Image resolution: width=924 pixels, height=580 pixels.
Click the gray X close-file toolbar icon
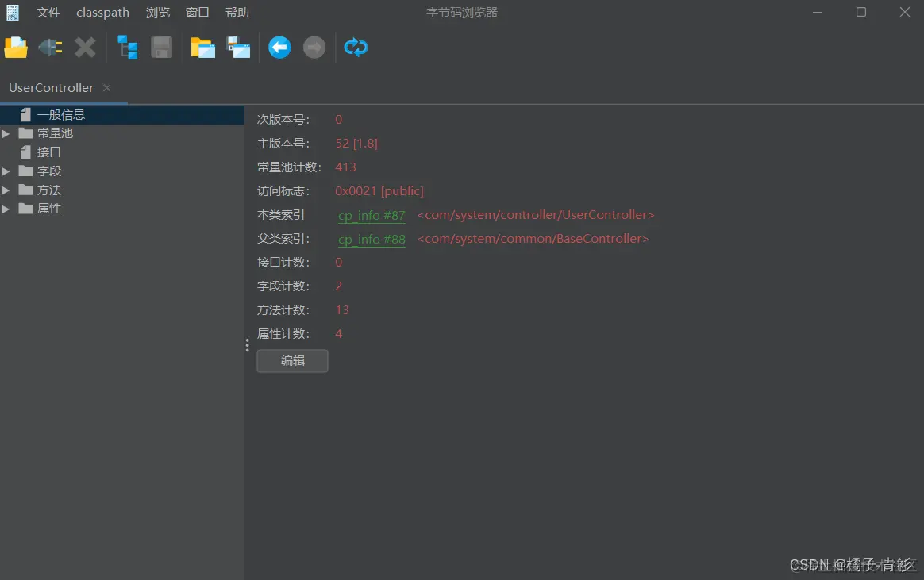pos(85,47)
